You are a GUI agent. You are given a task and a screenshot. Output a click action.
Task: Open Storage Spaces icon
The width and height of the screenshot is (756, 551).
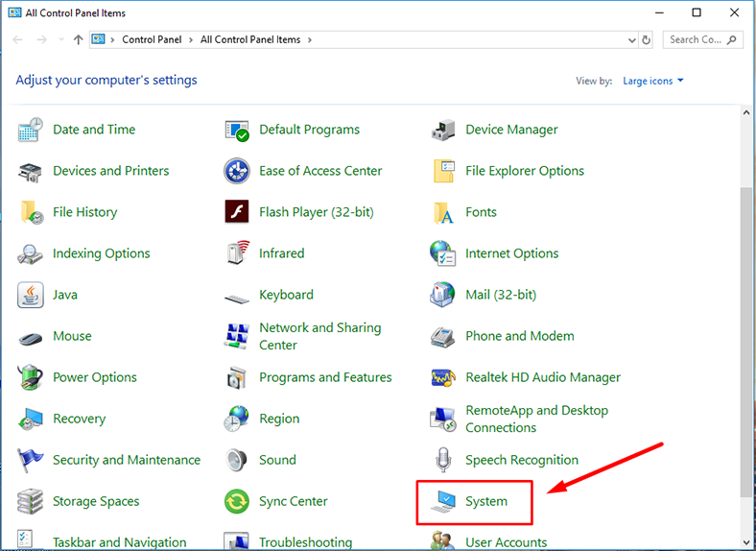tap(30, 502)
